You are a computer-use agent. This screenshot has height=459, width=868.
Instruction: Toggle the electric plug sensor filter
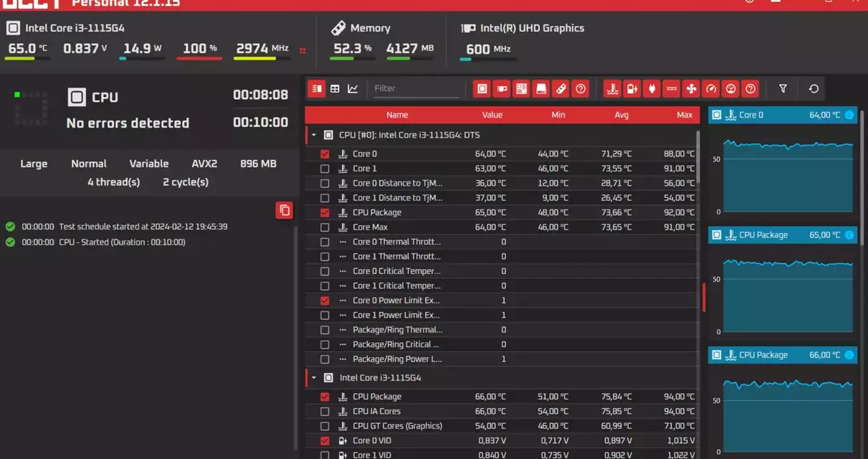[x=652, y=88]
